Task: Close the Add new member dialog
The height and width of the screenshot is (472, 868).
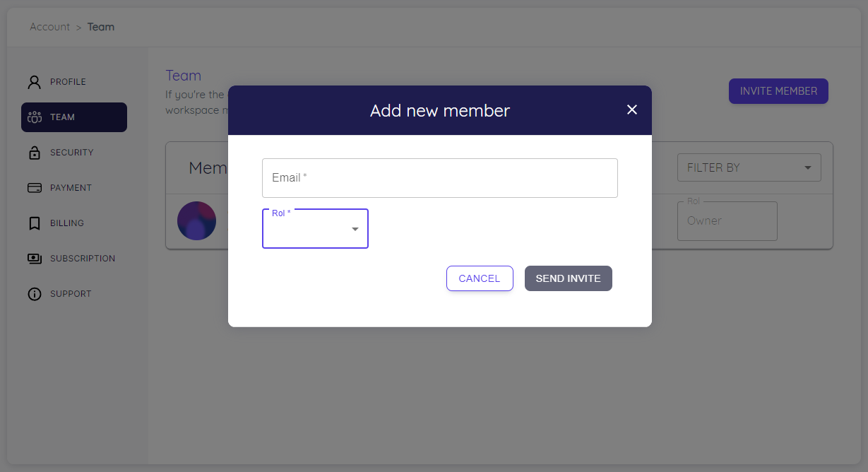Action: click(x=632, y=110)
